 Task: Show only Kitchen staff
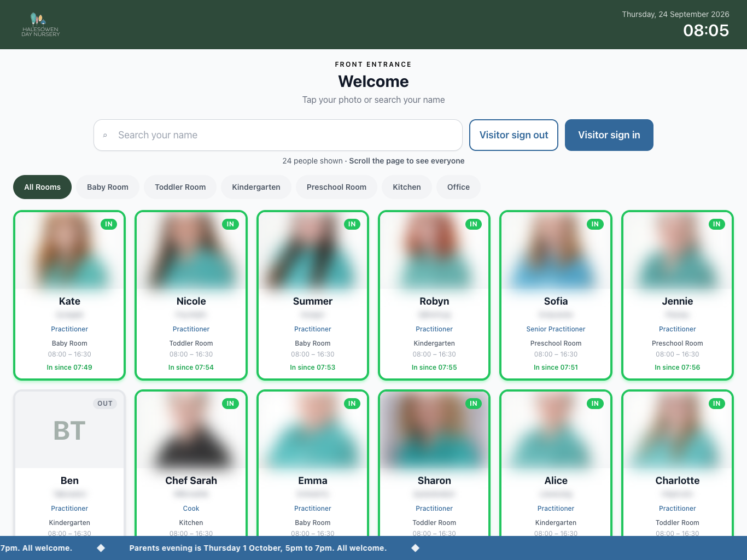407,187
